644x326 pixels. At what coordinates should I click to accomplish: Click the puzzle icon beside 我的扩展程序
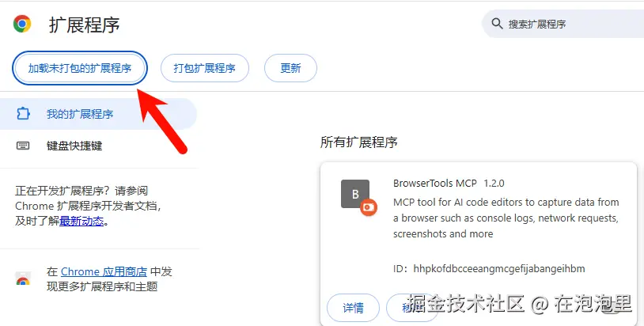[x=23, y=114]
